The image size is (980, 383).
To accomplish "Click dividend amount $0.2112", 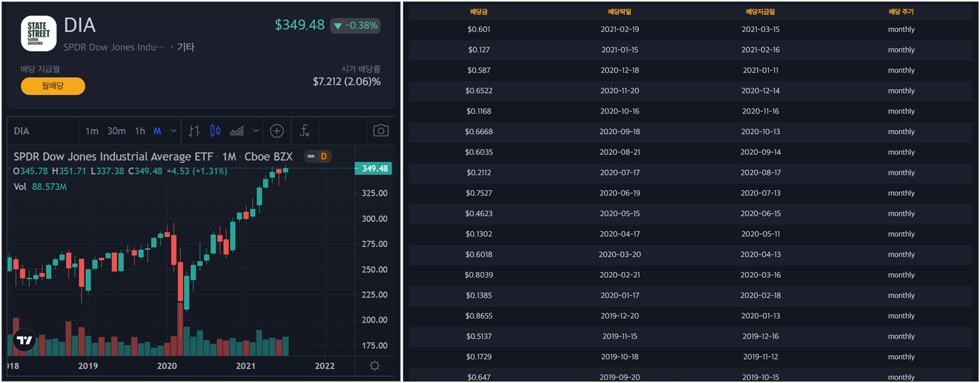I will 479,173.
